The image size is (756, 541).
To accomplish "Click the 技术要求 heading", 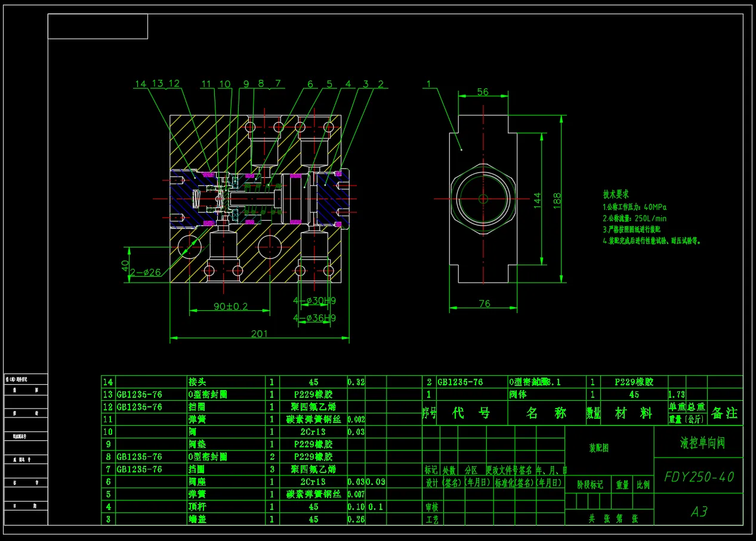I will [616, 194].
